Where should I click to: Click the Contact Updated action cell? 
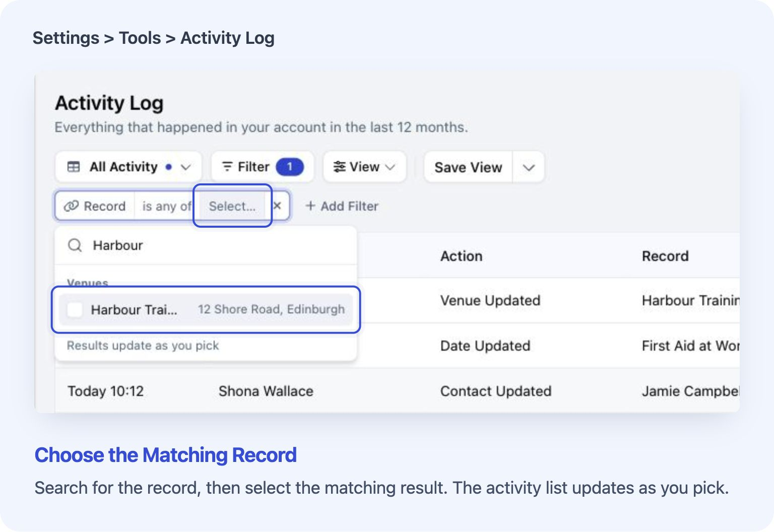click(x=496, y=391)
